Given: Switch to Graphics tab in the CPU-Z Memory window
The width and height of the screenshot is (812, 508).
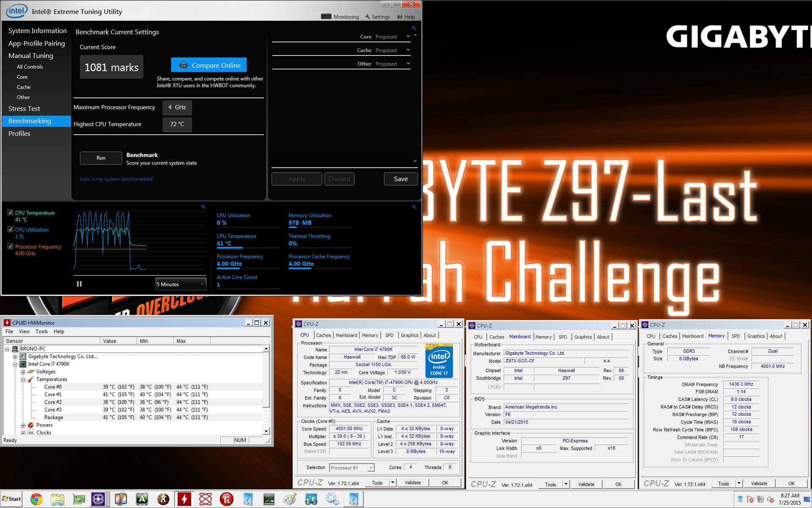Looking at the screenshot, I should [x=756, y=336].
